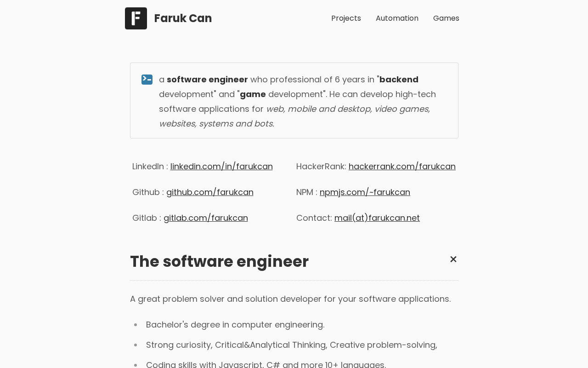This screenshot has width=588, height=368.
Task: Click the italic "web, mobile and desktop" text
Action: click(318, 109)
